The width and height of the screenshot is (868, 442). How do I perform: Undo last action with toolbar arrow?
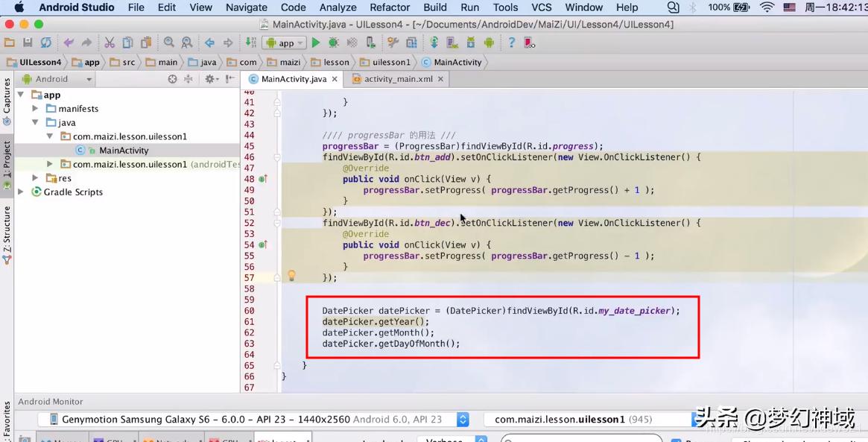pyautogui.click(x=69, y=43)
